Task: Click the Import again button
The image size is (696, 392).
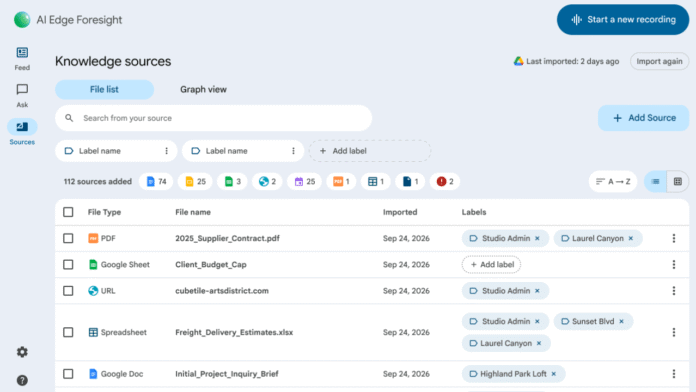Action: coord(659,61)
